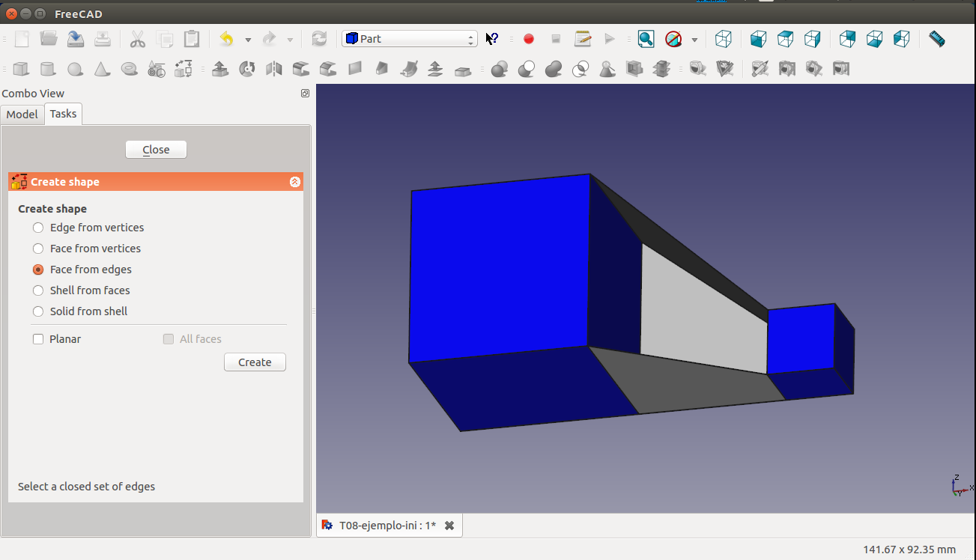Click the white face of the 3D model
976x560 pixels.
[x=697, y=318]
